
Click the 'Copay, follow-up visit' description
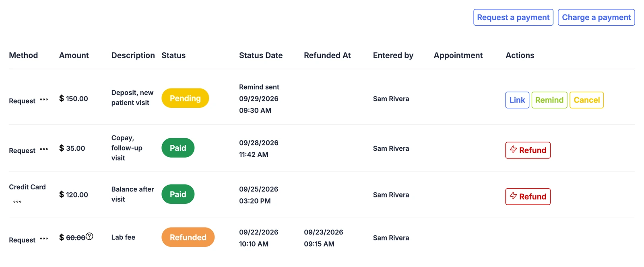pyautogui.click(x=127, y=148)
